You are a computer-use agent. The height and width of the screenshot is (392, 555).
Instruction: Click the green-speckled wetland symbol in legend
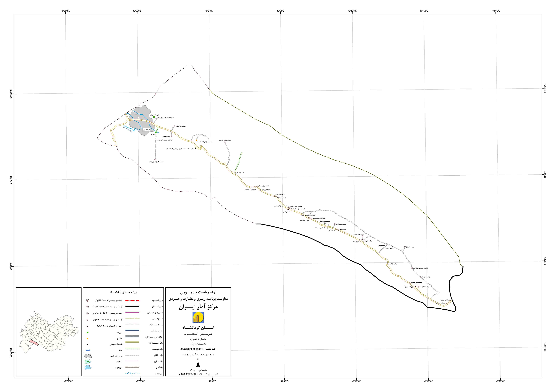(x=88, y=362)
